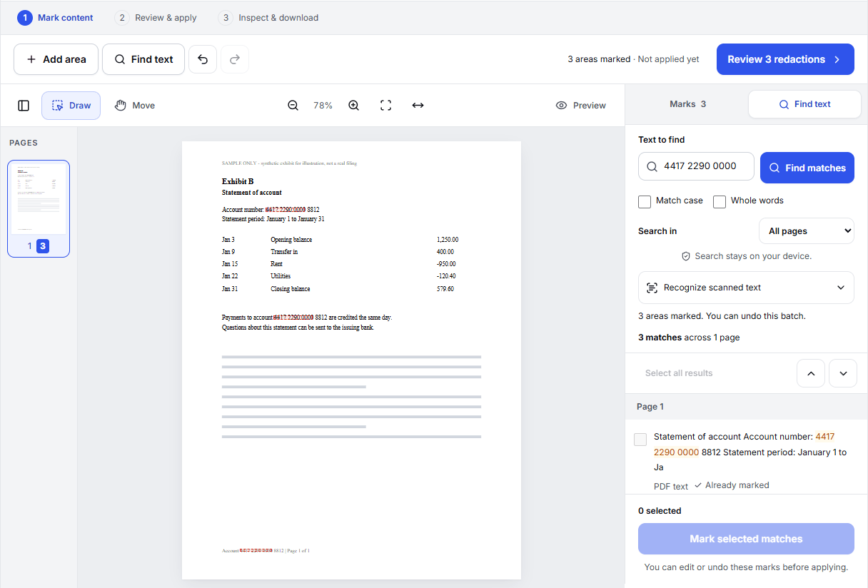Click the 'Utilities' row text
The width and height of the screenshot is (868, 588).
tap(281, 276)
